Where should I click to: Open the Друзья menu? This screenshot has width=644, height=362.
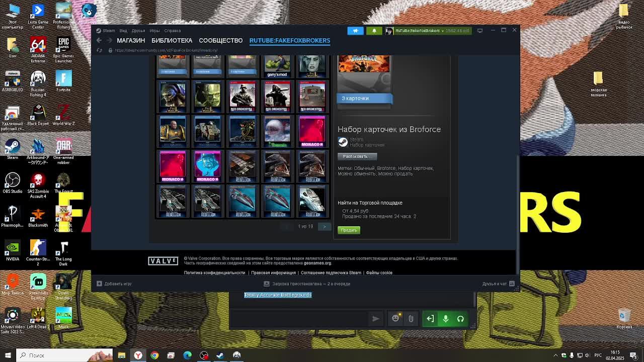tap(138, 31)
